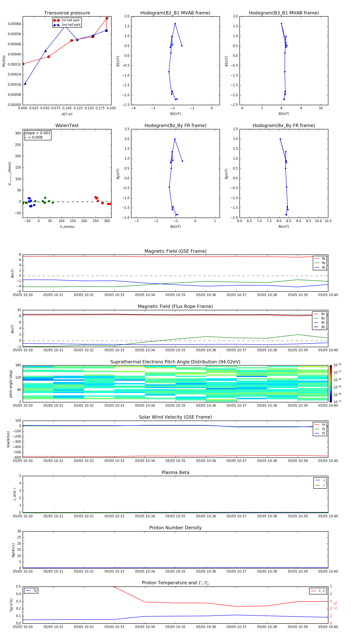Click the Tp legend in proton temperature panel
The image size is (351, 644).
(31, 591)
